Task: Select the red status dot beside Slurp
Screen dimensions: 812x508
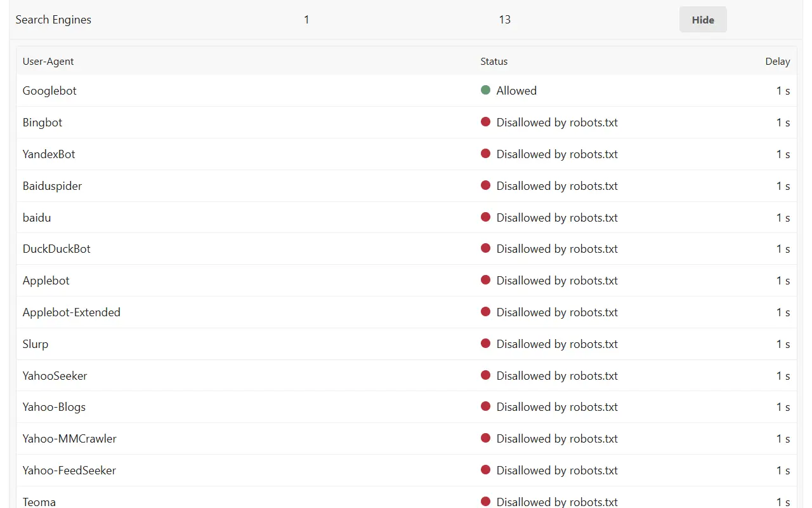Action: 485,344
